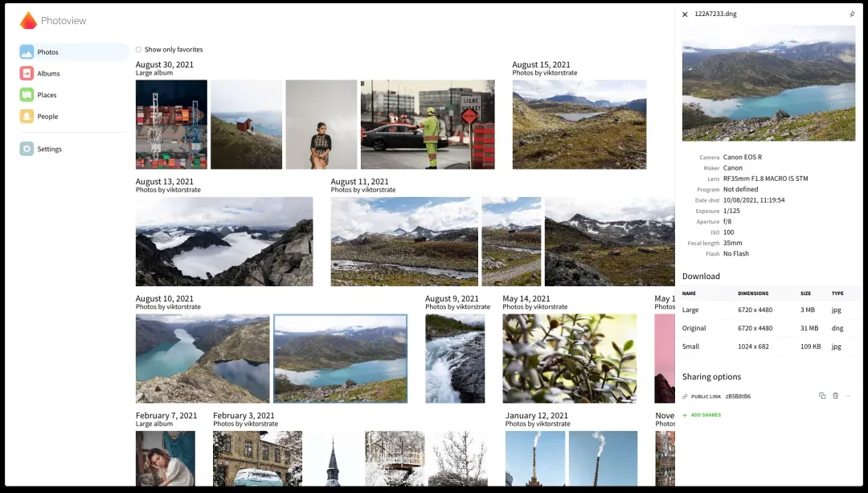Viewport: 868px width, 493px height.
Task: Open the February 7 woman portrait
Action: (x=166, y=458)
